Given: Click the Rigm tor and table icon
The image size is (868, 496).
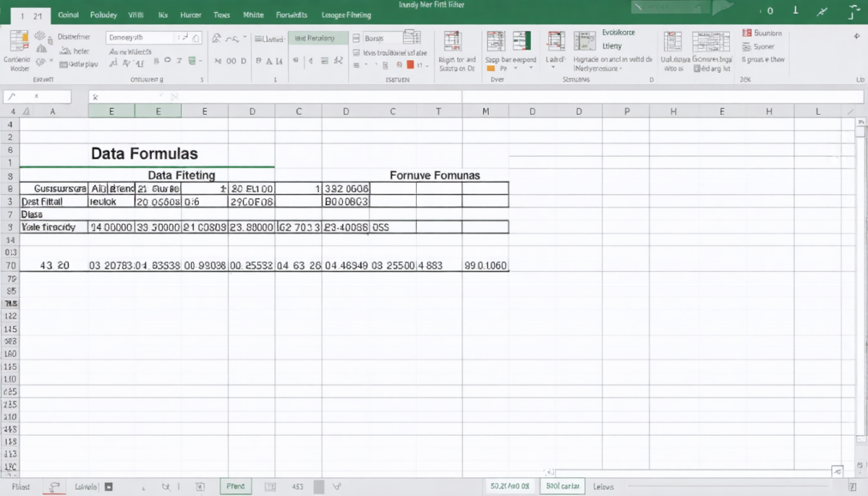Looking at the screenshot, I should [453, 42].
